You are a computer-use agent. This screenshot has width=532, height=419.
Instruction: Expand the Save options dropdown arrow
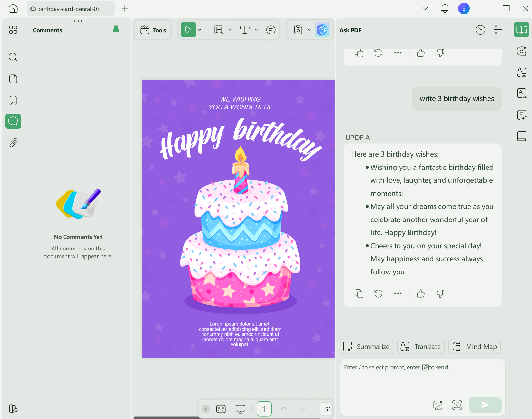pyautogui.click(x=309, y=30)
